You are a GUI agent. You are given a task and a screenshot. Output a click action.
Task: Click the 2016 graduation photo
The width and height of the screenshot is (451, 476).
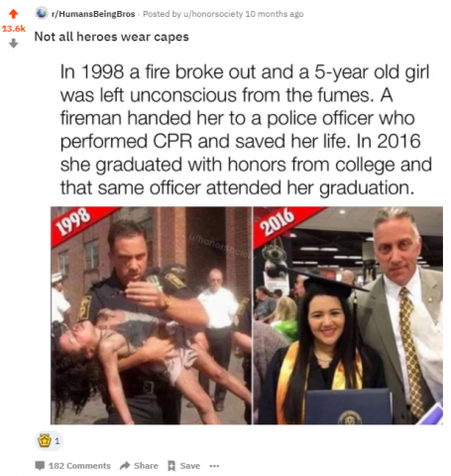(348, 315)
